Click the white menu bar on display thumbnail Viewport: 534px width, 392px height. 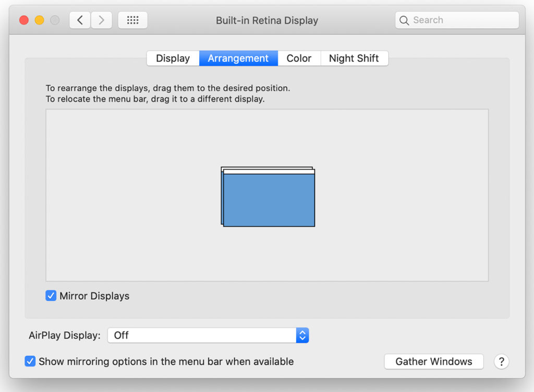coord(269,172)
